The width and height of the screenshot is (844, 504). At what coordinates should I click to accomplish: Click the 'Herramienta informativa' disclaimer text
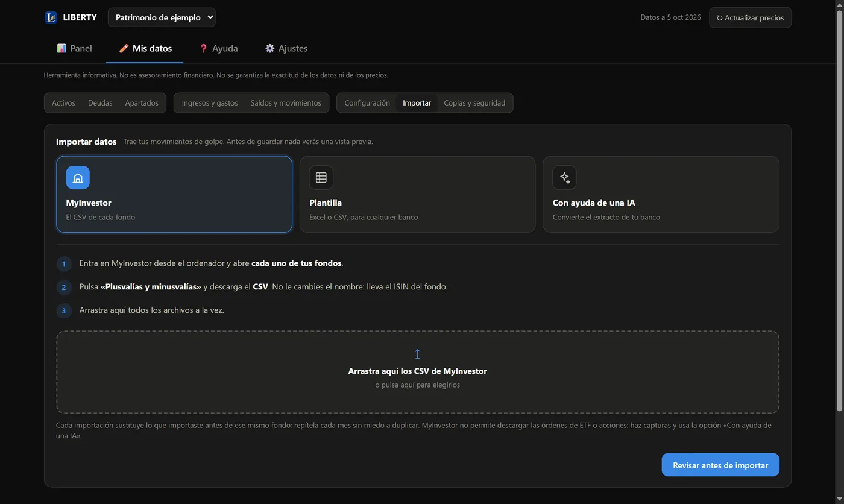click(x=216, y=75)
